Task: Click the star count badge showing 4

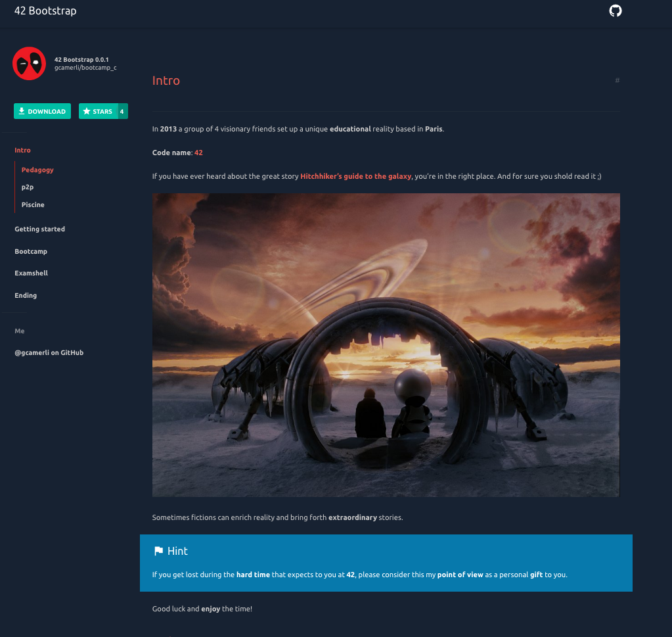Action: tap(122, 112)
